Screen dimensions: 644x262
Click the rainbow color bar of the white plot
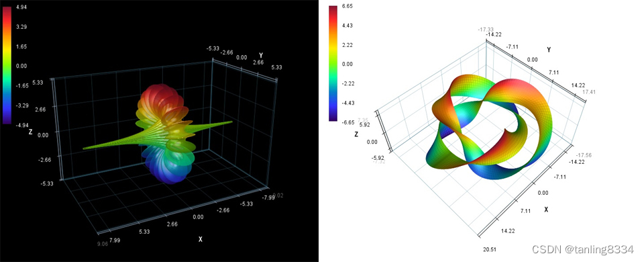point(333,64)
